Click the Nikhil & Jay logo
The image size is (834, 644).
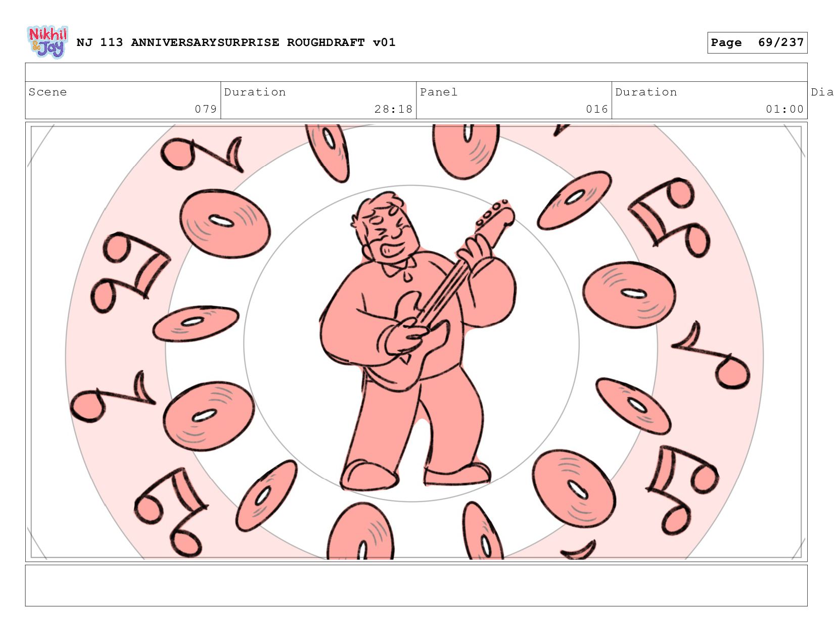[47, 42]
